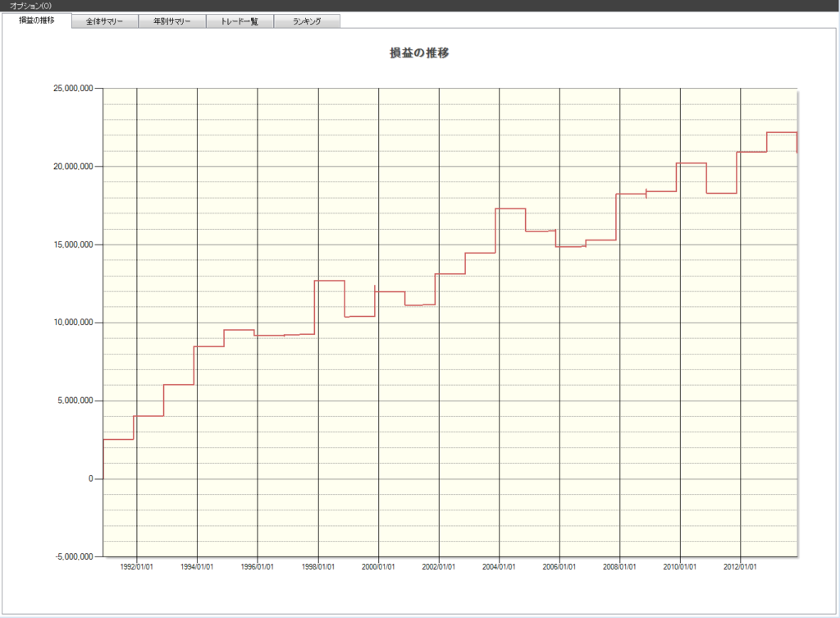
Task: Click the 15,000,000 y-axis label
Action: [73, 245]
